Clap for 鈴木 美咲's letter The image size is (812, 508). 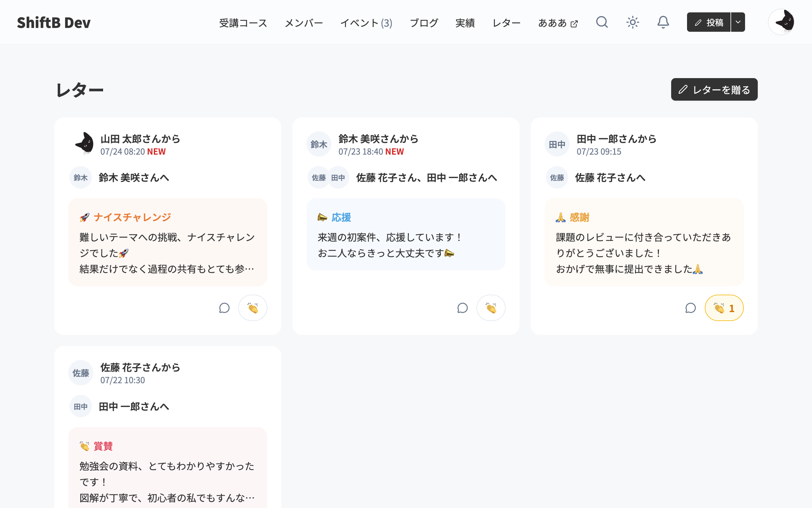coord(491,308)
